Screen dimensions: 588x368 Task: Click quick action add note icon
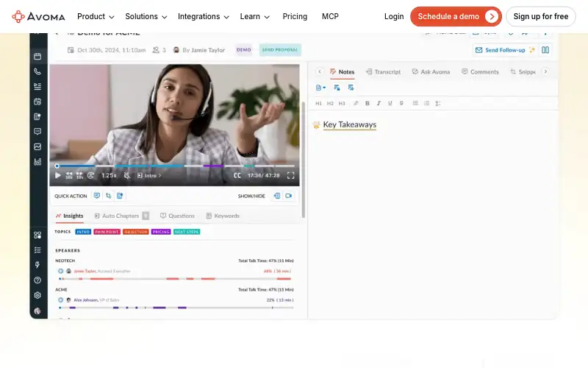pos(120,196)
